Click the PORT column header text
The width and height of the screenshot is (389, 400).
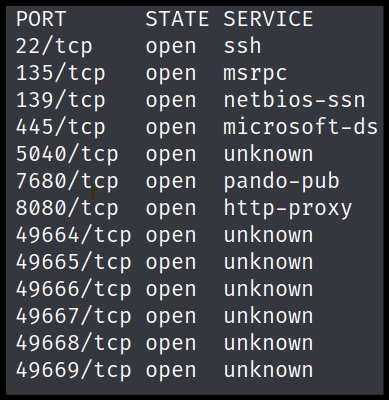tap(41, 19)
